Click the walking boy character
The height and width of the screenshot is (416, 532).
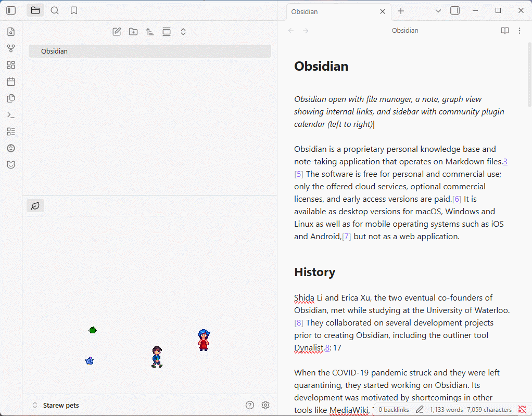coord(157,357)
